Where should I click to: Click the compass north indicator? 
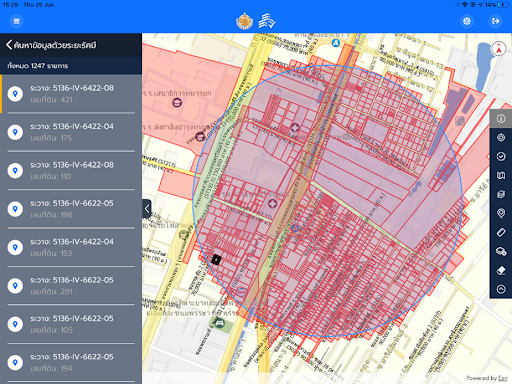click(x=499, y=49)
